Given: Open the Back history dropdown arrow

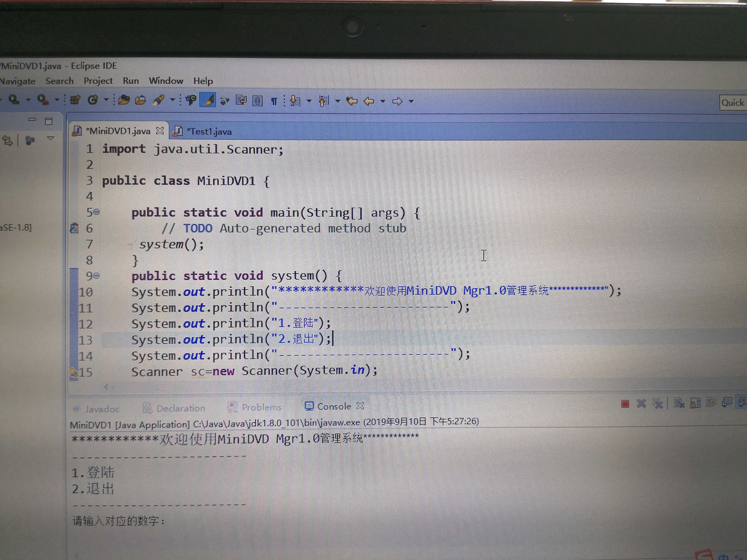Looking at the screenshot, I should (383, 101).
